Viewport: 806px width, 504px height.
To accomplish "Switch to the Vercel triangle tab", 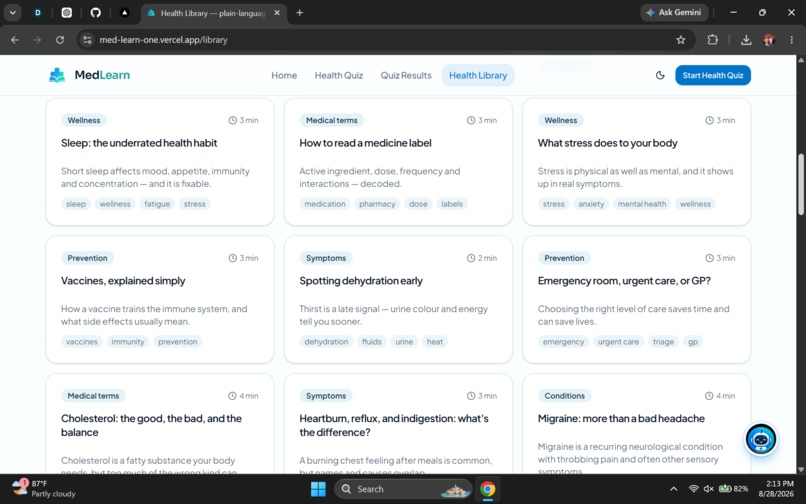I will point(124,13).
